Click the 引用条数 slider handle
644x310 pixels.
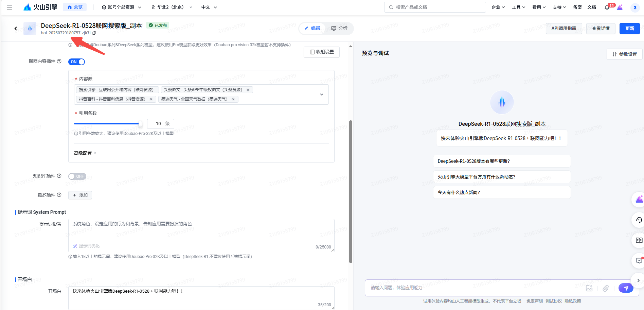tap(140, 124)
